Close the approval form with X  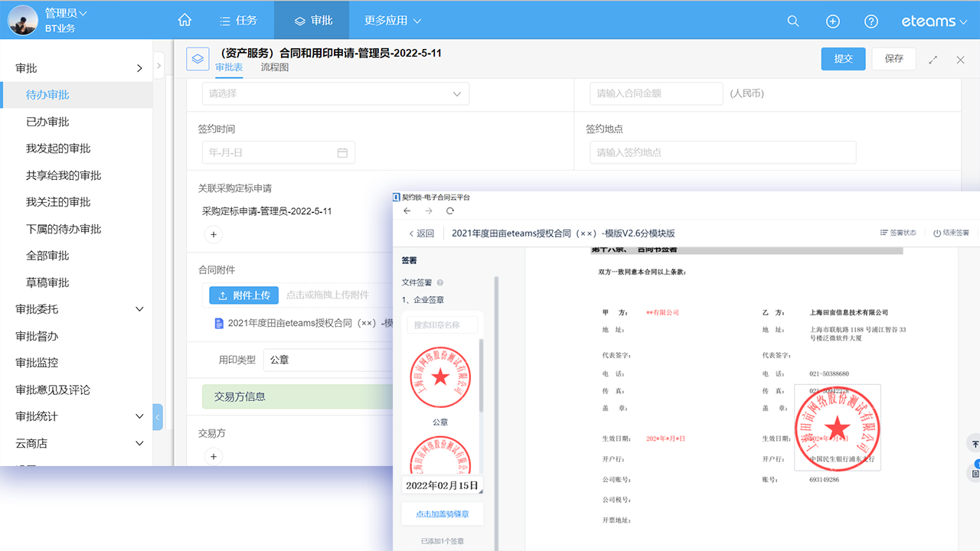(x=961, y=60)
